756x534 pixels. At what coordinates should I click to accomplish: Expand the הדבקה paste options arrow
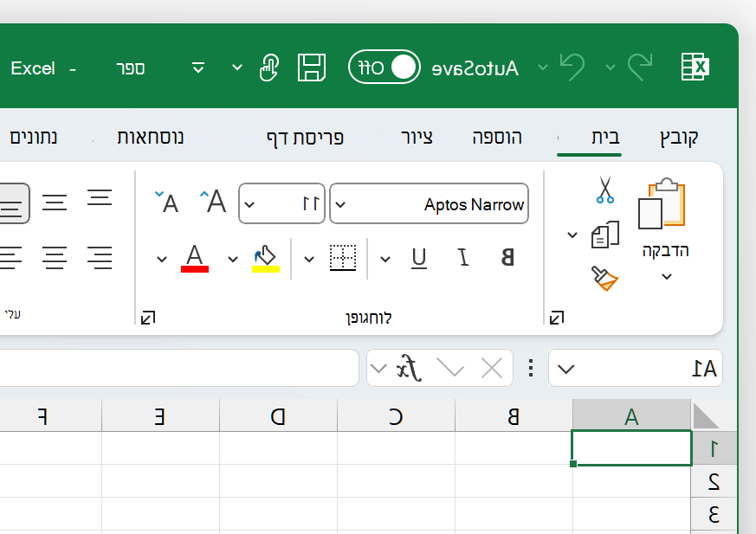click(x=666, y=277)
